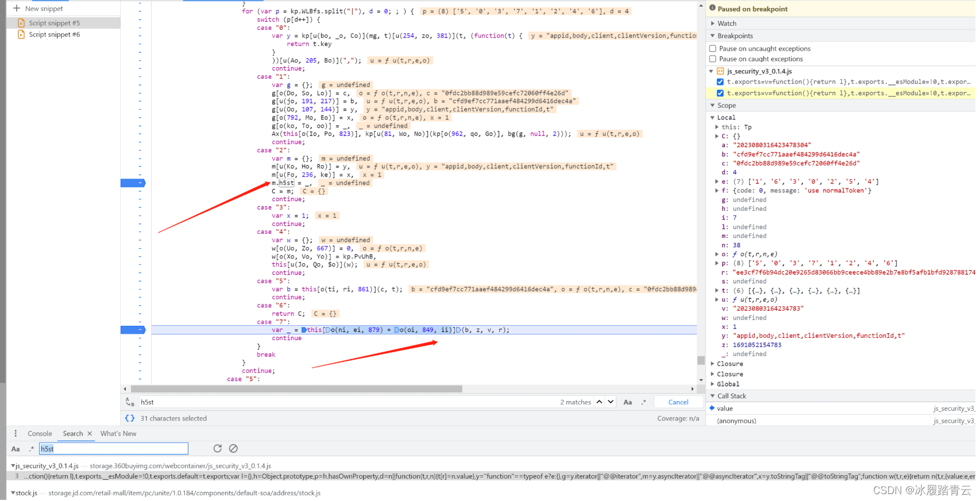Click horizontal scrollbar of code editor
Screen dimensions: 980x501
[x=296, y=390]
